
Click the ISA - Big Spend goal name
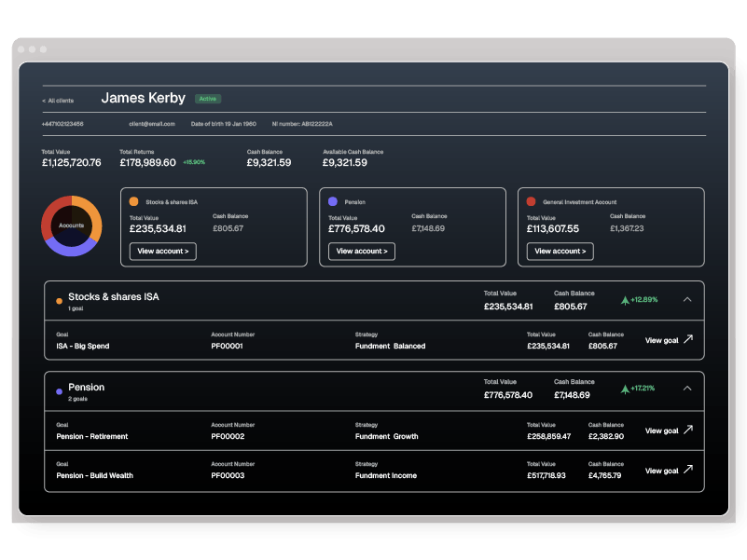tap(83, 347)
